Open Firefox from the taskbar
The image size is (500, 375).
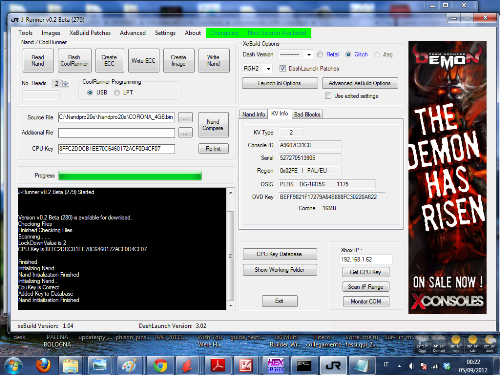coord(43,365)
